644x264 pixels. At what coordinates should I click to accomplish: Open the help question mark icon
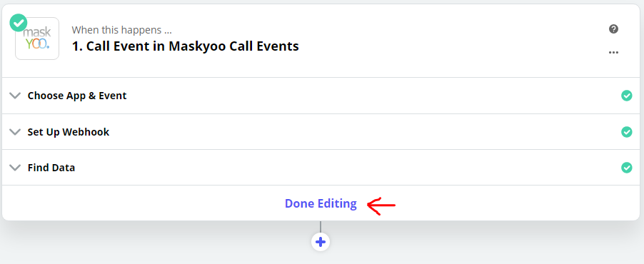pos(613,29)
